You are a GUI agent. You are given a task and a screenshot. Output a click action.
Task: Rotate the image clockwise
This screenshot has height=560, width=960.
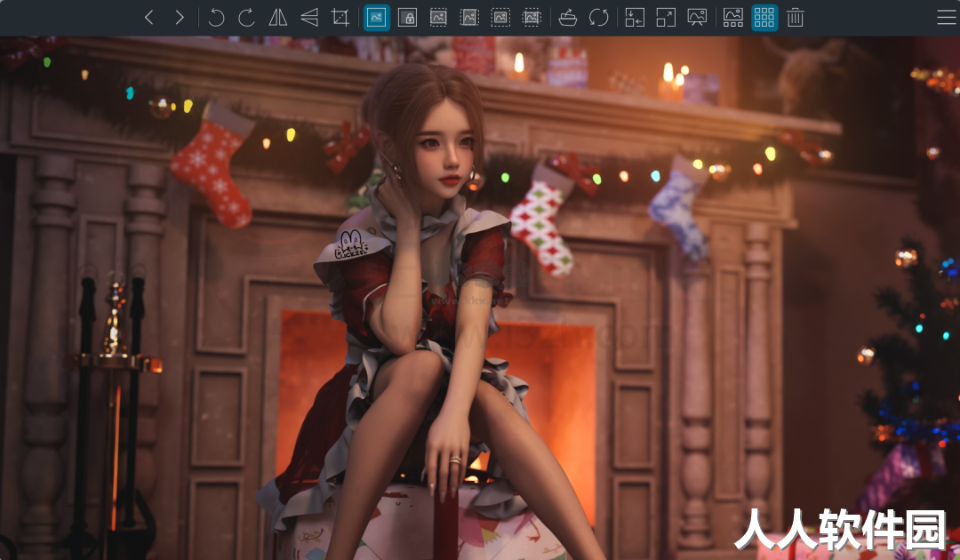pos(247,18)
